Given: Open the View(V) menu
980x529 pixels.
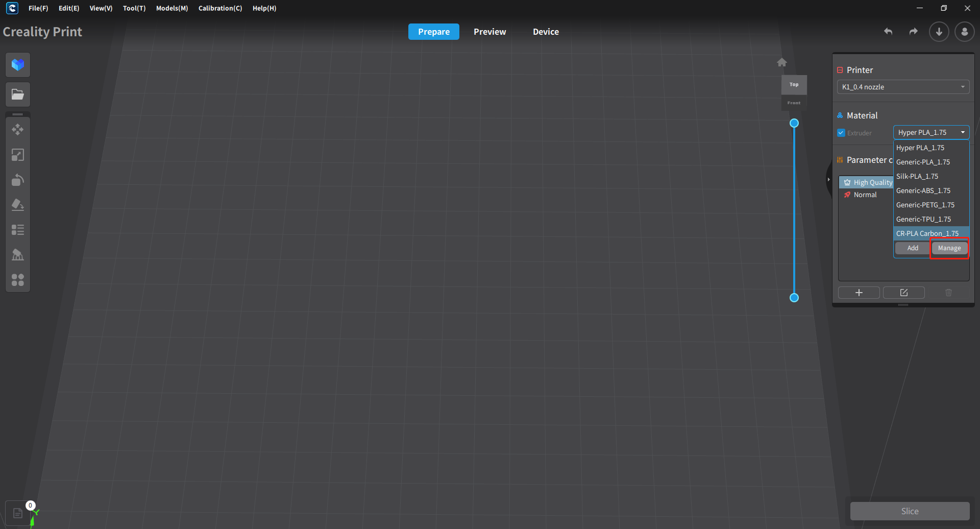Looking at the screenshot, I should [101, 8].
